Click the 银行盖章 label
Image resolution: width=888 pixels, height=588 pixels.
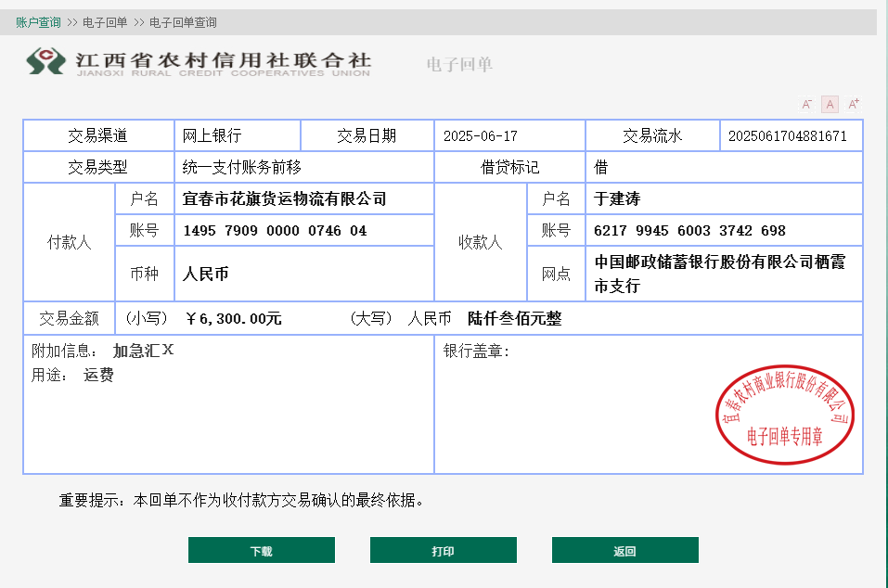(x=476, y=351)
